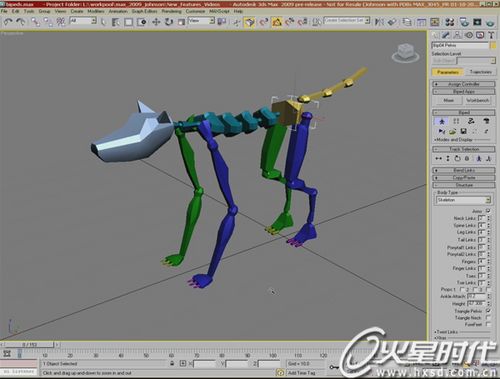The width and height of the screenshot is (500, 379).
Task: Open the reference coordinate View dropdown
Action: click(201, 21)
